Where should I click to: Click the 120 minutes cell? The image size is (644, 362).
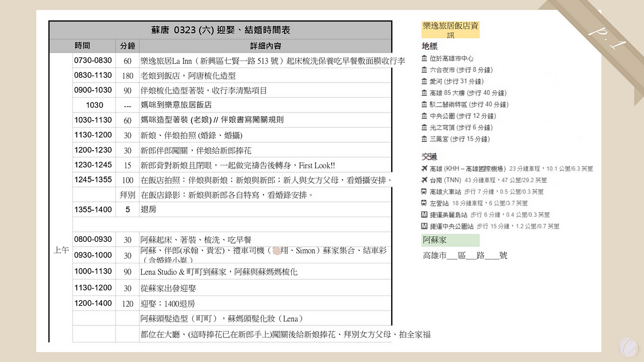[128, 304]
